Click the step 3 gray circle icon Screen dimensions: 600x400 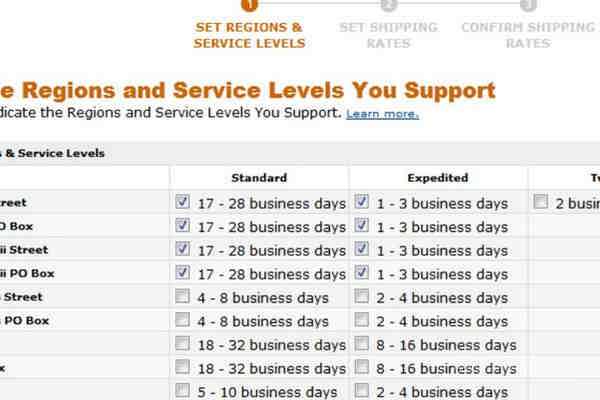point(528,4)
